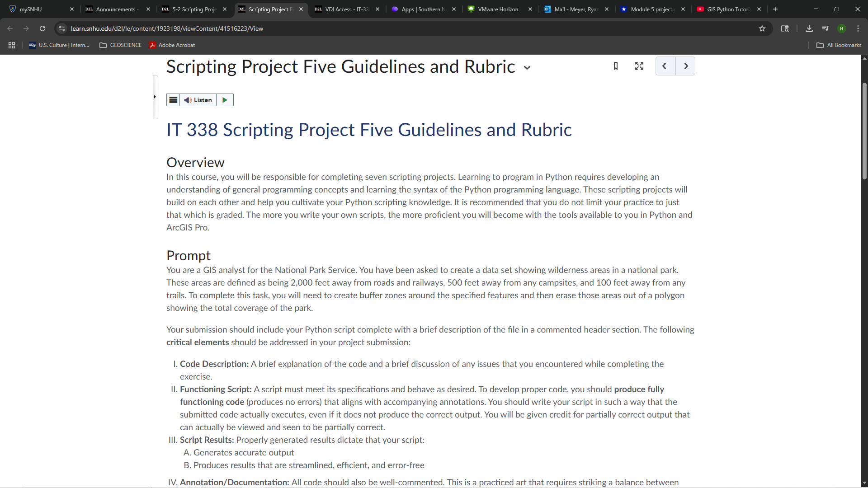Go to the previous content topic

(665, 66)
